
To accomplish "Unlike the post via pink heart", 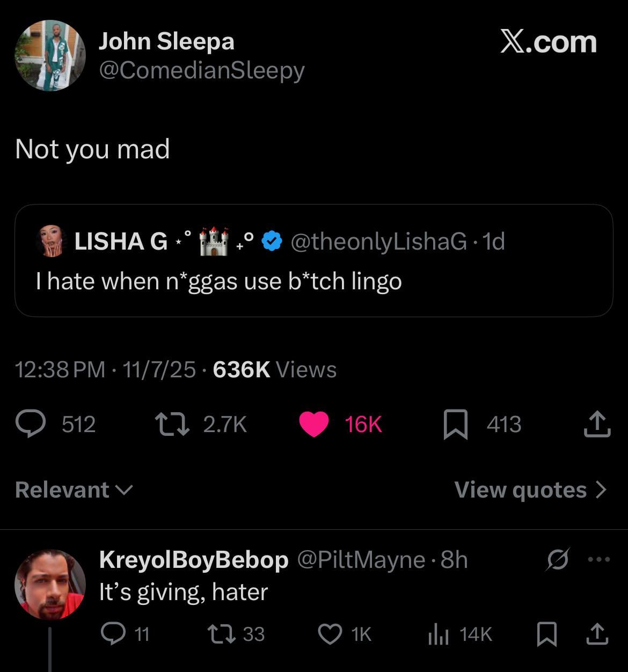I will 314,424.
